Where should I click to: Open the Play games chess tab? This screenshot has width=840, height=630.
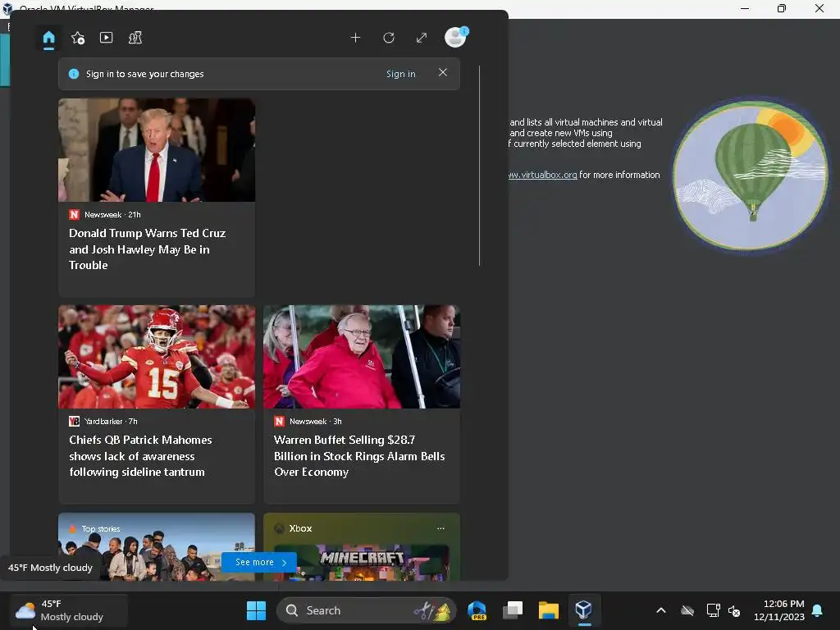tap(135, 38)
